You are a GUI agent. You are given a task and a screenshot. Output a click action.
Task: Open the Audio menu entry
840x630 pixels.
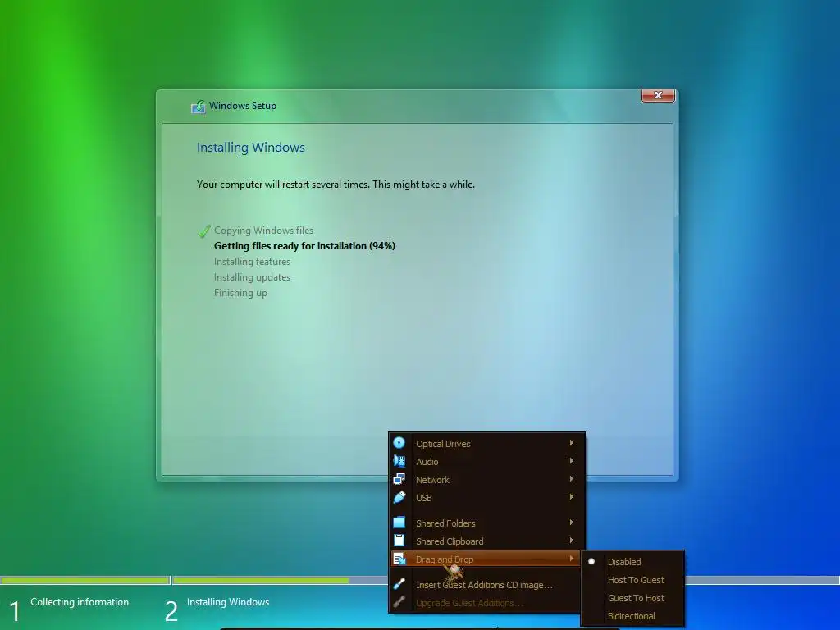pyautogui.click(x=486, y=461)
